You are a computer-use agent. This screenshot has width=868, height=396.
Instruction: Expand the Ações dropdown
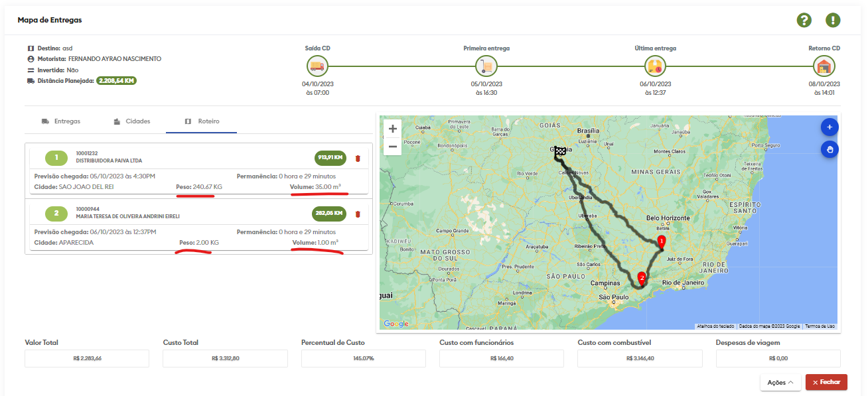click(x=780, y=383)
